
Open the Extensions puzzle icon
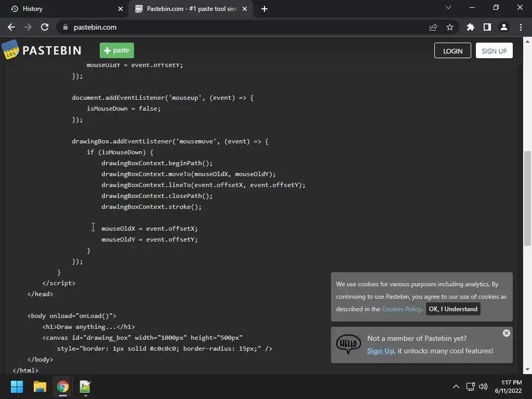point(471,27)
